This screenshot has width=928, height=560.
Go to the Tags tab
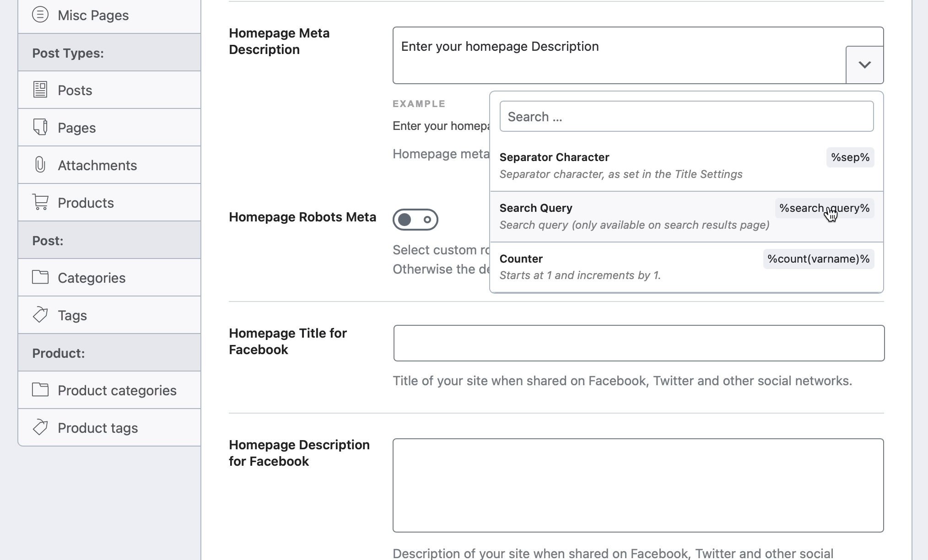click(109, 315)
